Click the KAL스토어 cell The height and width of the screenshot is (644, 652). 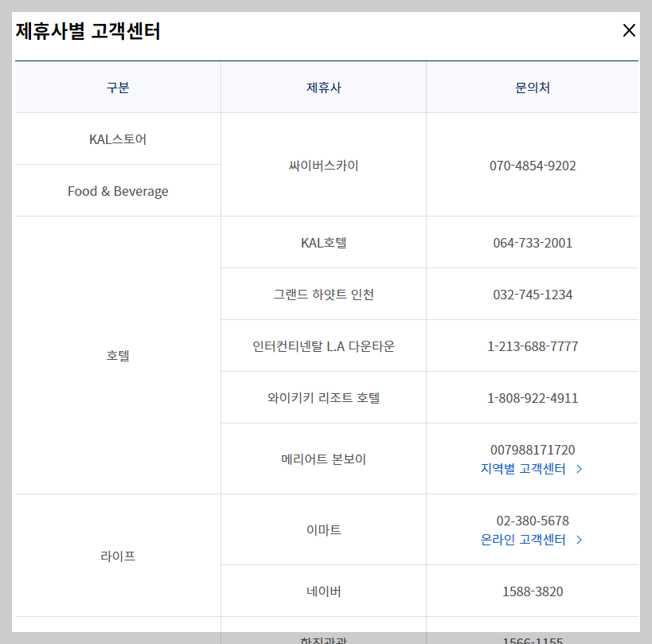[118, 139]
